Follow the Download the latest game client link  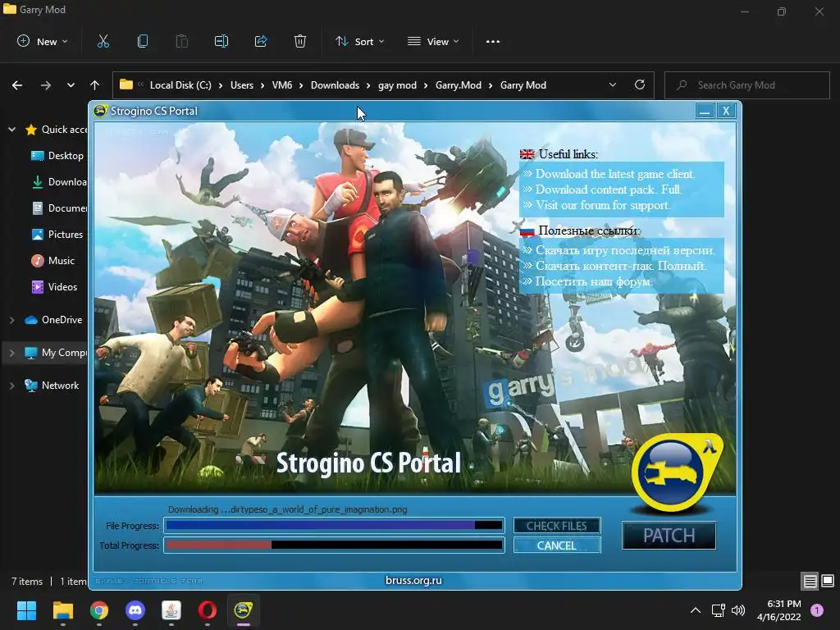[x=615, y=174]
